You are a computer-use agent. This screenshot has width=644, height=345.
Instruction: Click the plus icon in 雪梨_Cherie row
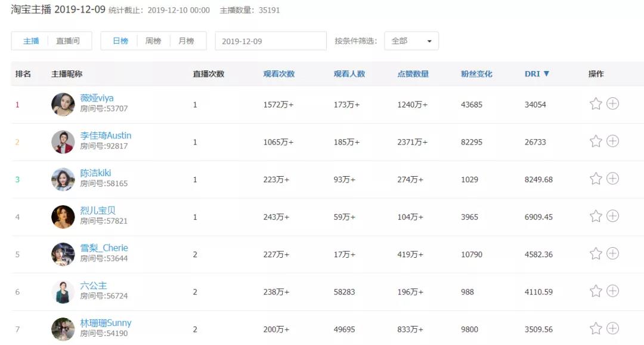tap(613, 253)
